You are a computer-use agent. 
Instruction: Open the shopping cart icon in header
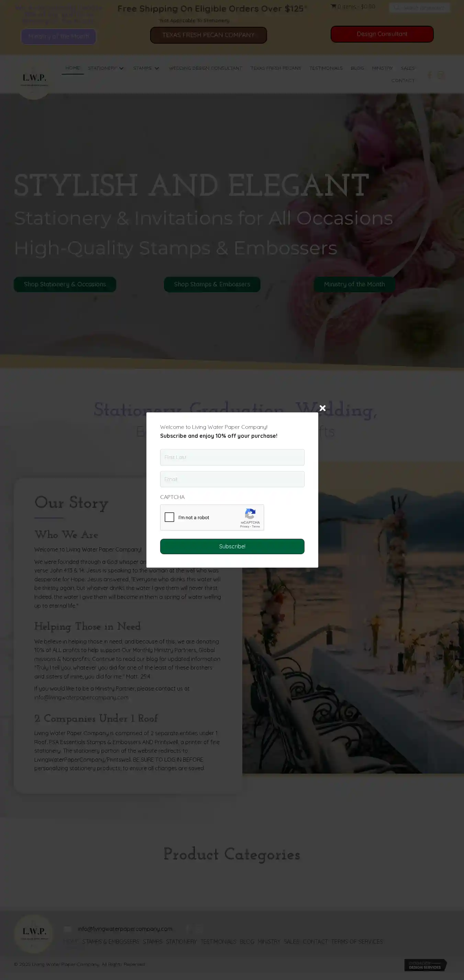click(x=333, y=7)
